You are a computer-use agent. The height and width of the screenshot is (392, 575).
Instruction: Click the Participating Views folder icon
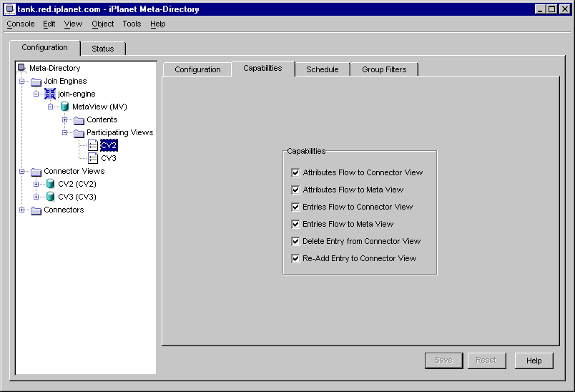[79, 133]
